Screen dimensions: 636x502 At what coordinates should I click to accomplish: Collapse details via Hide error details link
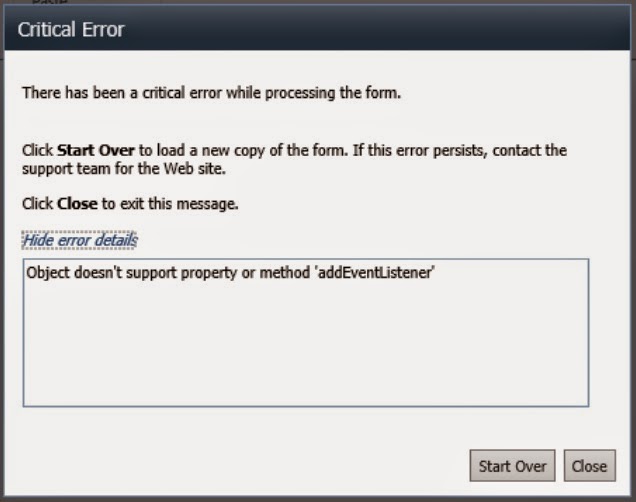click(80, 240)
